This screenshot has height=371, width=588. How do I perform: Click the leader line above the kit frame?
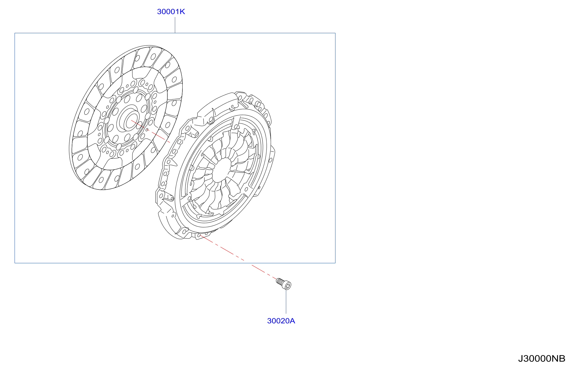175,25
